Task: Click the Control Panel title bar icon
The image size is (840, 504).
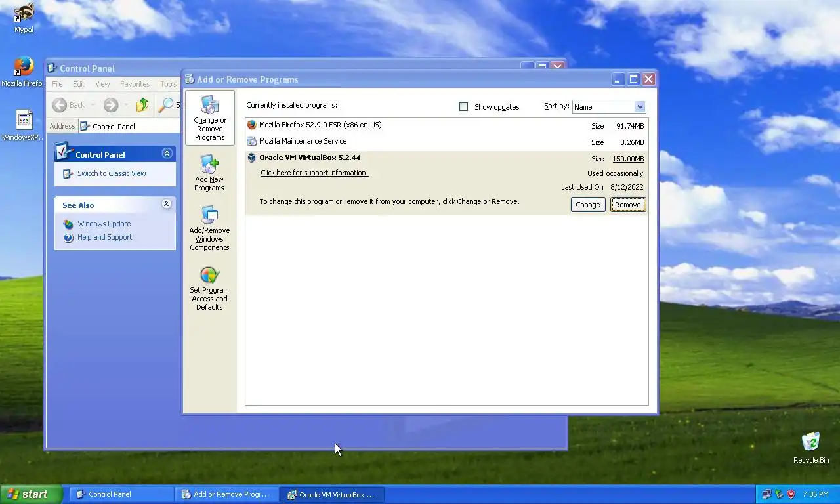Action: click(52, 68)
